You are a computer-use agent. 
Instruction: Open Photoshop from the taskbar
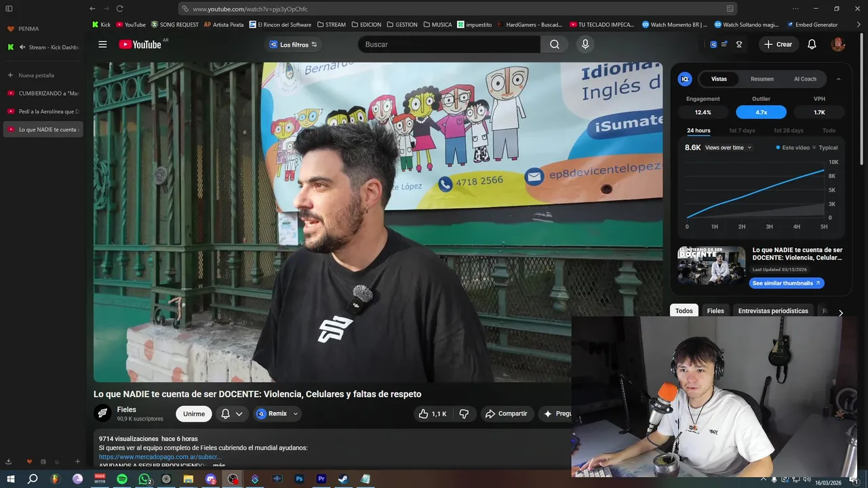point(299,479)
